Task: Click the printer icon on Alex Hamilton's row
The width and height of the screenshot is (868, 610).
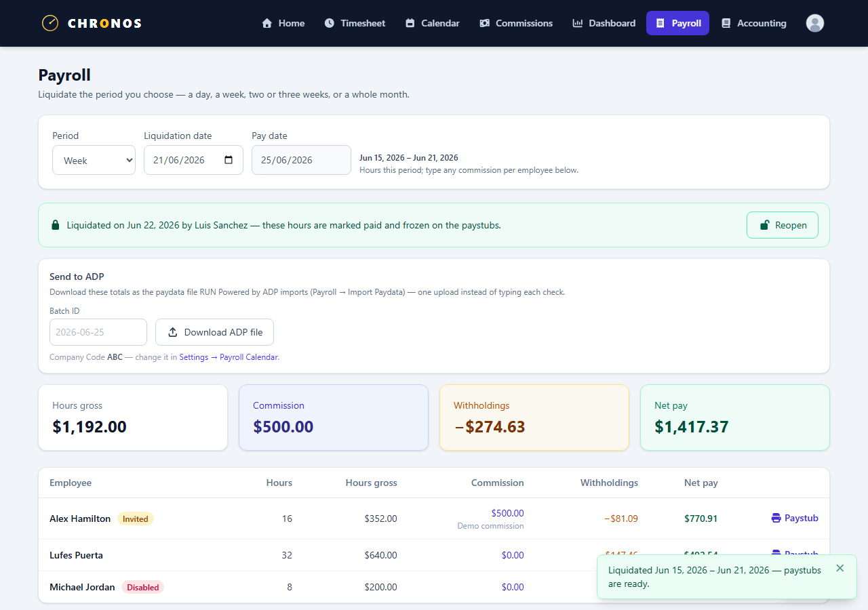Action: point(776,518)
